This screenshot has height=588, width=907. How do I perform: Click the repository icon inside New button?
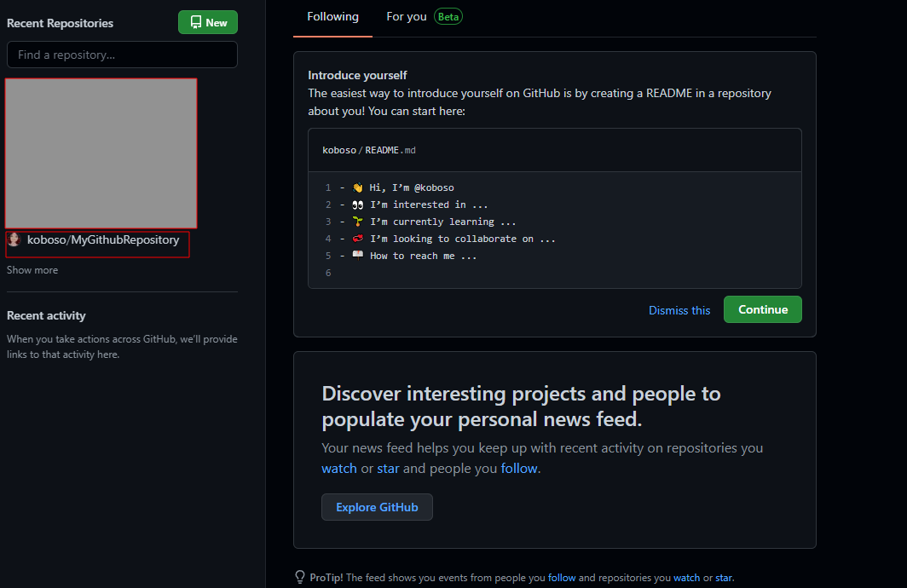coord(196,22)
